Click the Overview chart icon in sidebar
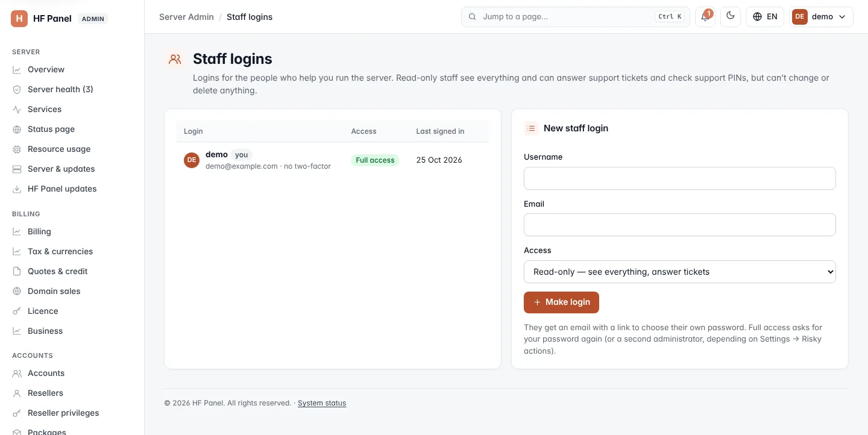 [17, 70]
